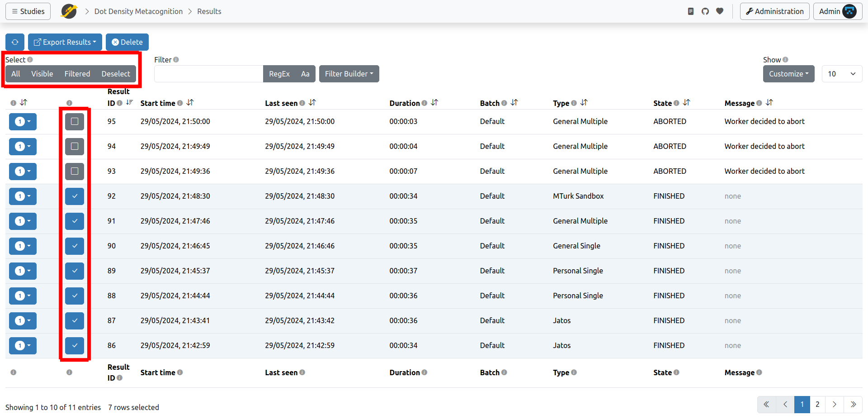The width and height of the screenshot is (868, 420).
Task: Expand component results for result 93
Action: (x=23, y=171)
